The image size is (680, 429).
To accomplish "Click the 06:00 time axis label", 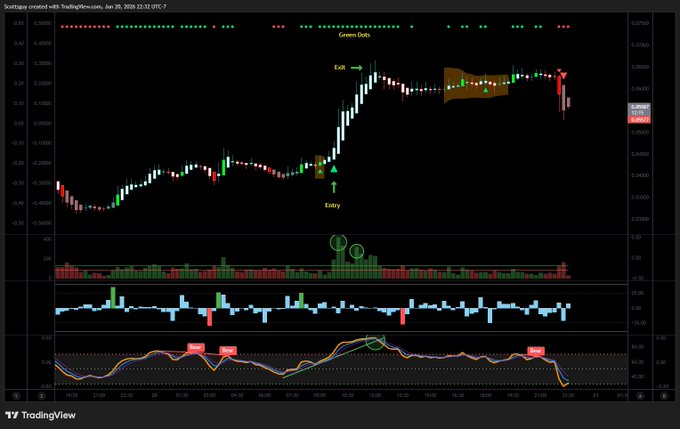I will coord(265,396).
